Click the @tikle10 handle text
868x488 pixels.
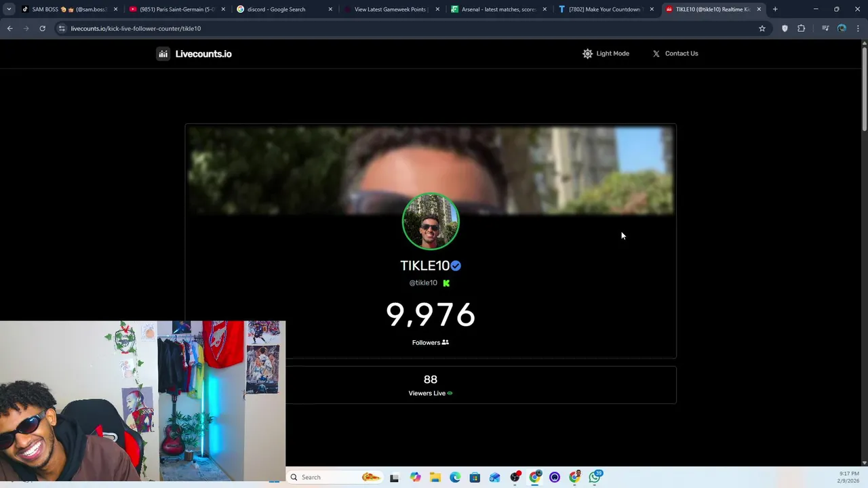[x=423, y=283]
